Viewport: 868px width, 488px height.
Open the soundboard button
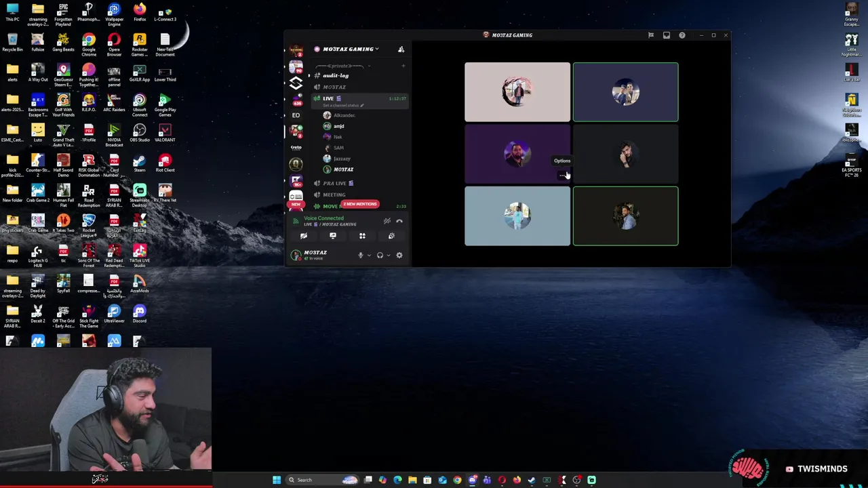[x=391, y=236]
